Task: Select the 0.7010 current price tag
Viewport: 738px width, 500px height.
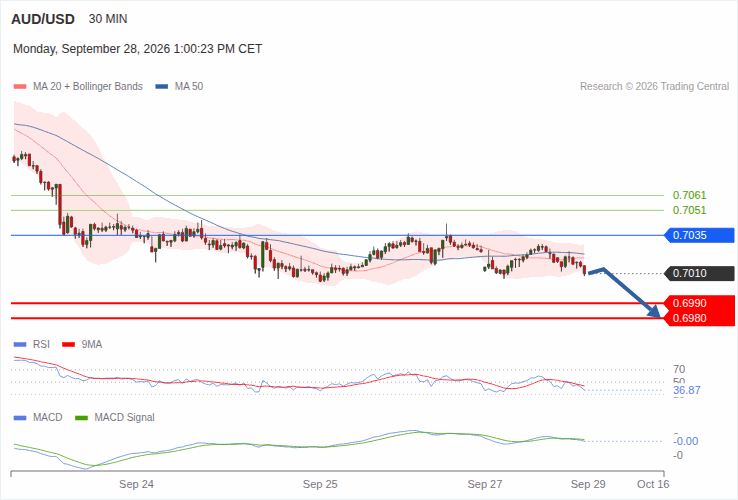Action: 699,273
